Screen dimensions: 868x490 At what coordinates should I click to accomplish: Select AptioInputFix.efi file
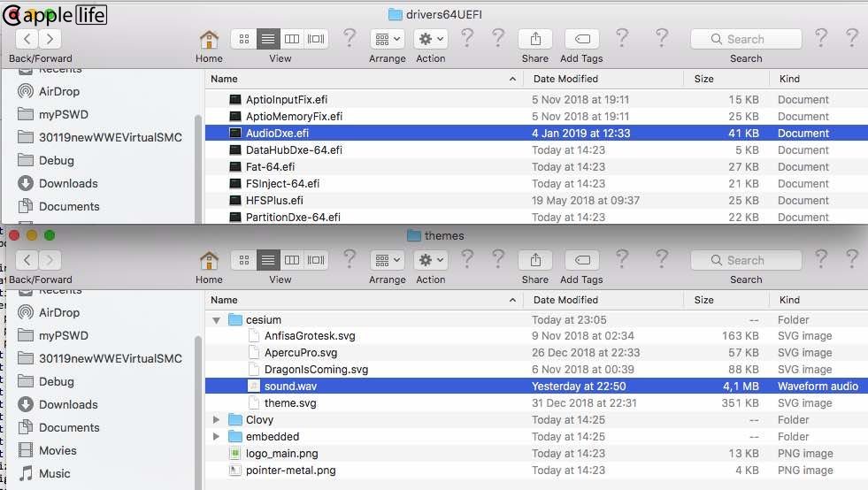[536, 100]
